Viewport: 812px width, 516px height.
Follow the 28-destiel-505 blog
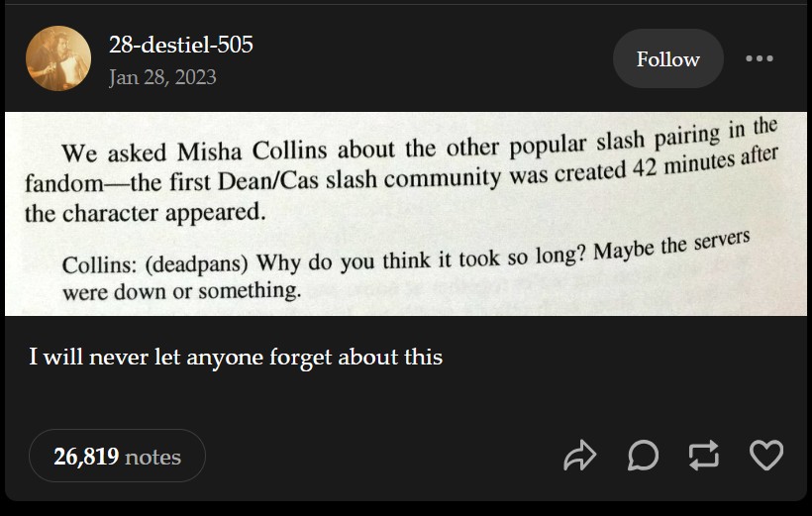(667, 59)
